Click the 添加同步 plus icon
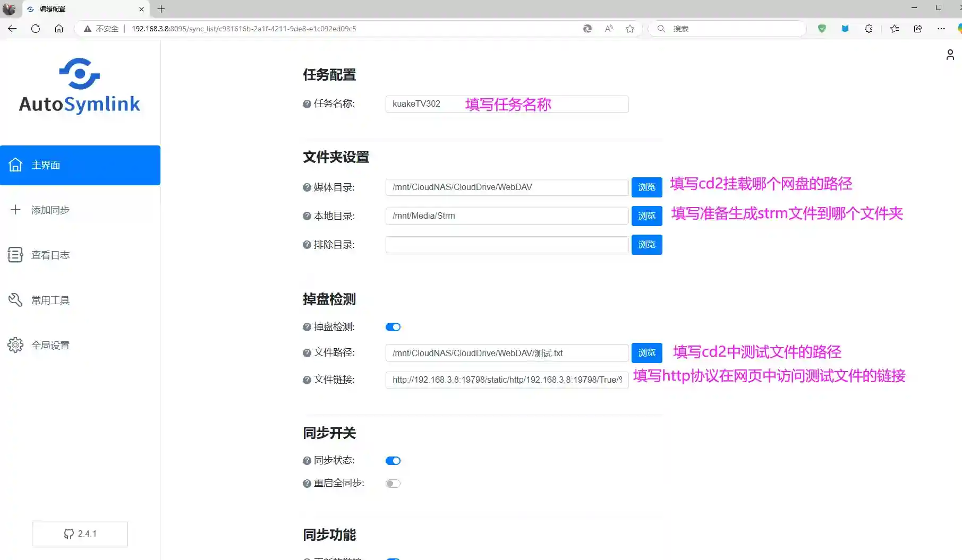Screen dimensions: 962x560 point(15,210)
